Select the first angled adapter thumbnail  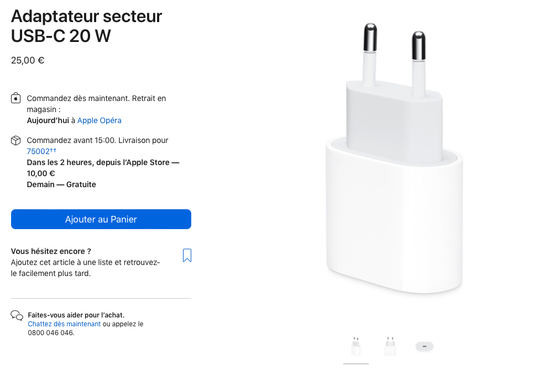355,347
